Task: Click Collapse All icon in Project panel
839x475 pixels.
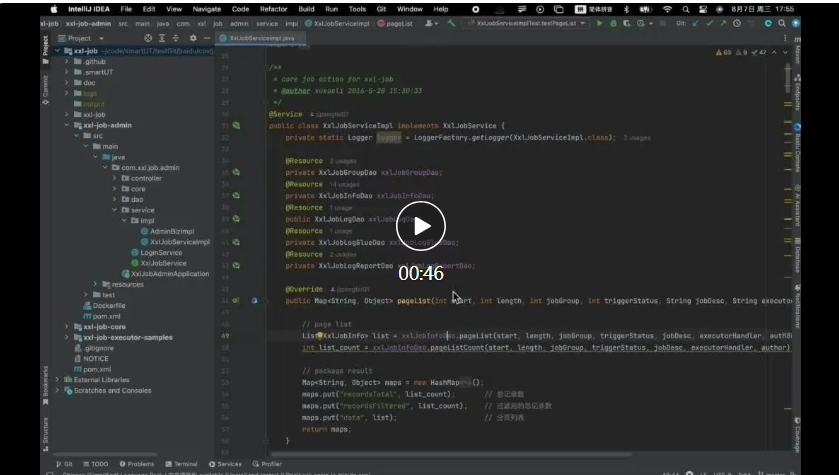Action: pos(176,38)
